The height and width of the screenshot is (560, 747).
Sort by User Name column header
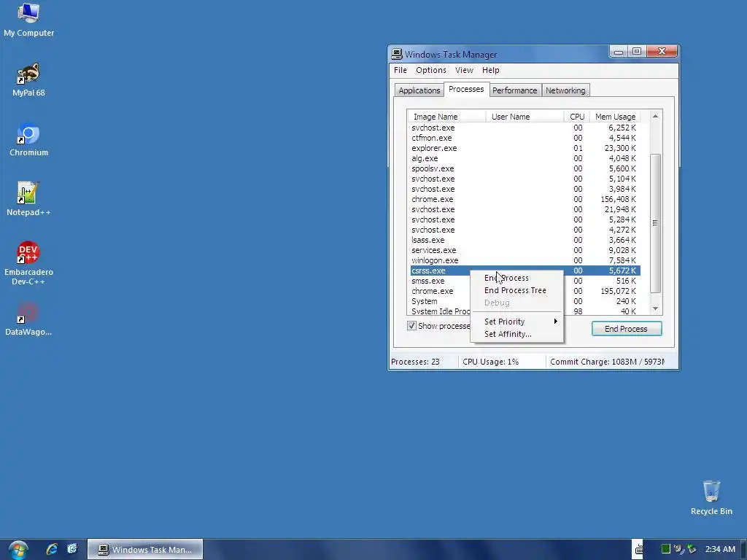(525, 117)
